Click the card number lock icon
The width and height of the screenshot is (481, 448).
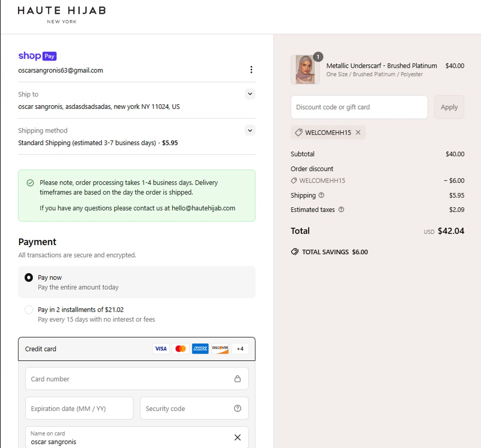click(x=237, y=379)
